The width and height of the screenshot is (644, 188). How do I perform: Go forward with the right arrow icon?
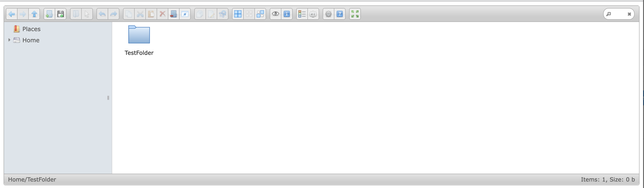click(23, 14)
